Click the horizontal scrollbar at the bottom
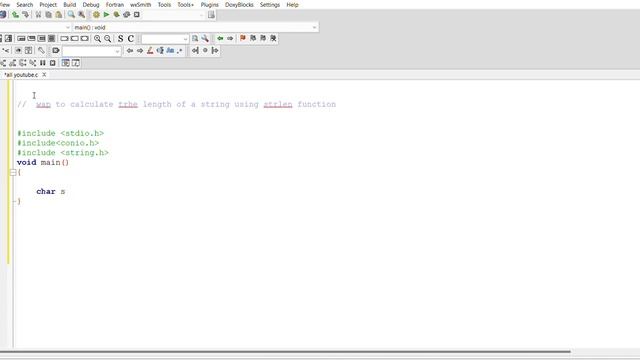The height and width of the screenshot is (360, 640). click(x=285, y=351)
